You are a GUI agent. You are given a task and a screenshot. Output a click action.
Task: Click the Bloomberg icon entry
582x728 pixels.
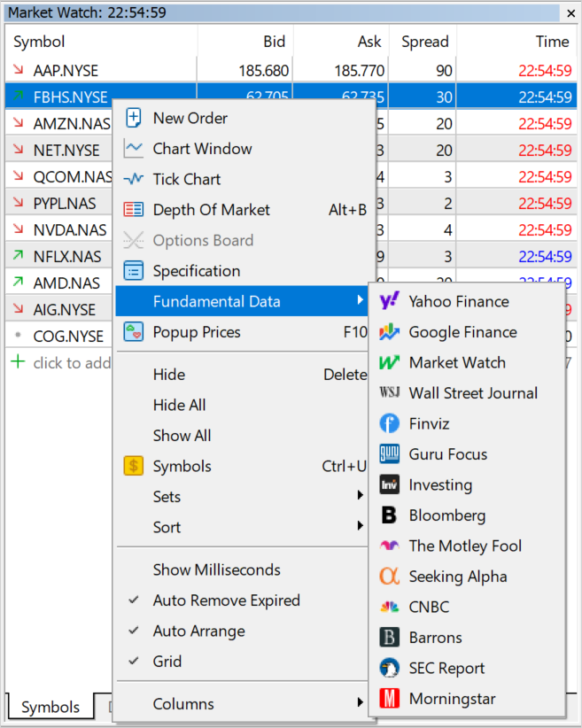click(x=389, y=515)
